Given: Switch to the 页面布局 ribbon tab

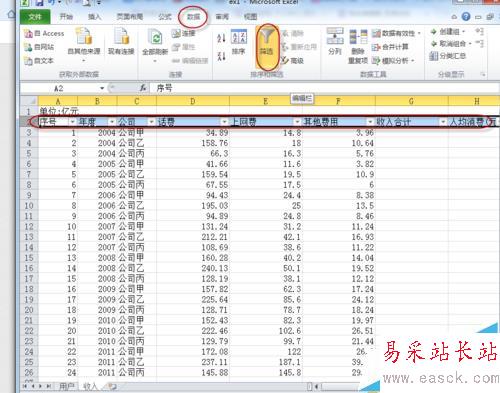Looking at the screenshot, I should [130, 16].
